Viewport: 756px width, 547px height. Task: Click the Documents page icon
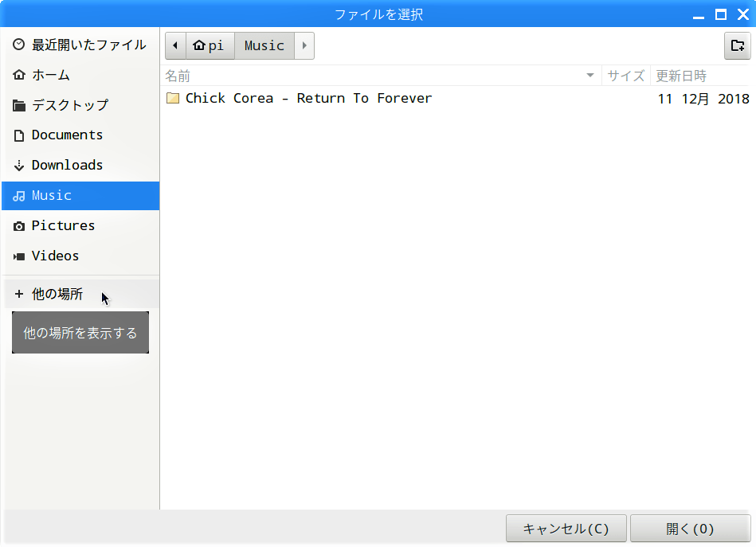[x=19, y=135]
